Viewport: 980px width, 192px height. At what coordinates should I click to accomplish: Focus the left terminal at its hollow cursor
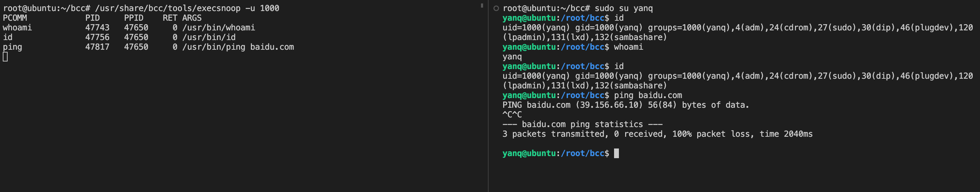point(5,57)
